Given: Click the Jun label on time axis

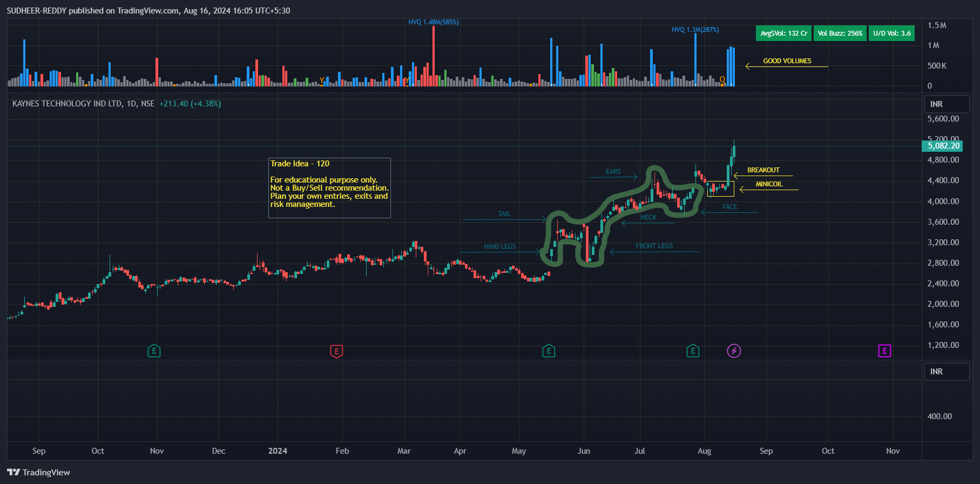Looking at the screenshot, I should pos(584,451).
